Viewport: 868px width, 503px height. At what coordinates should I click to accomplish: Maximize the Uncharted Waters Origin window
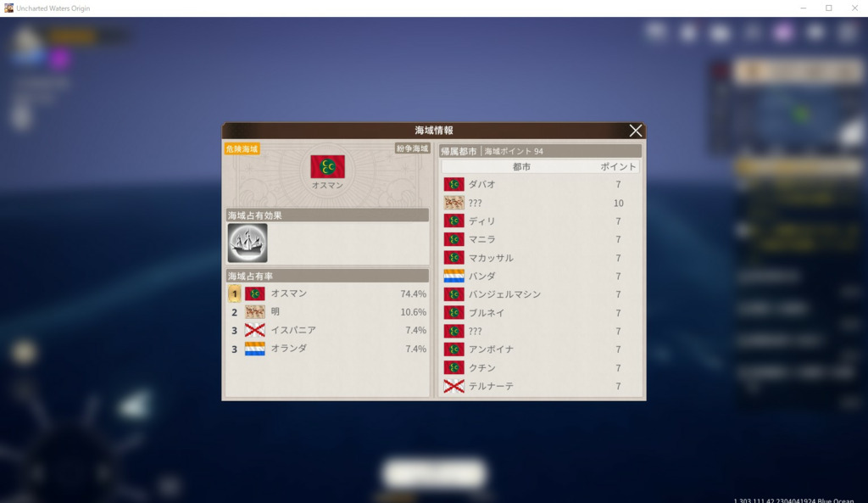[829, 8]
